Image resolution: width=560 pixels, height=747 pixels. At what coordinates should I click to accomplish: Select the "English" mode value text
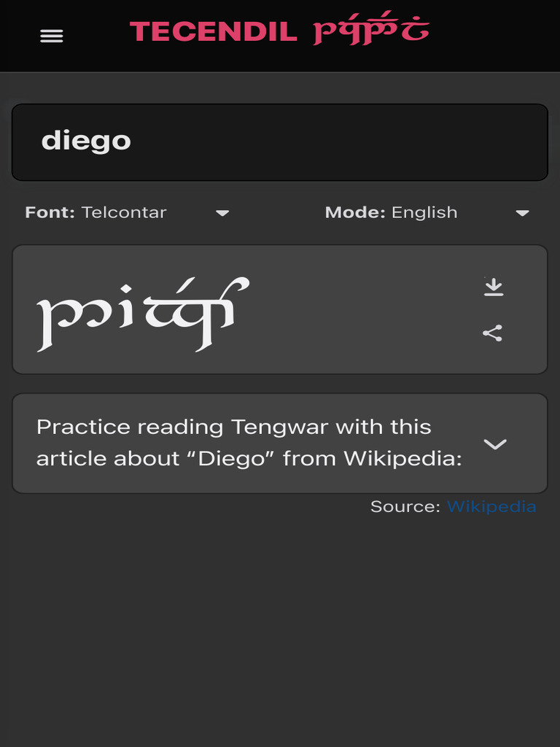coord(424,213)
